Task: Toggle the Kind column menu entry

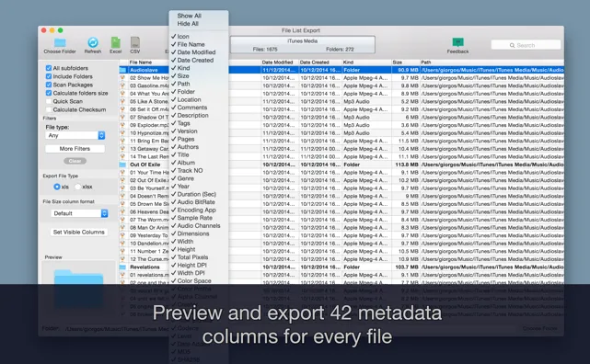Action: 198,68
